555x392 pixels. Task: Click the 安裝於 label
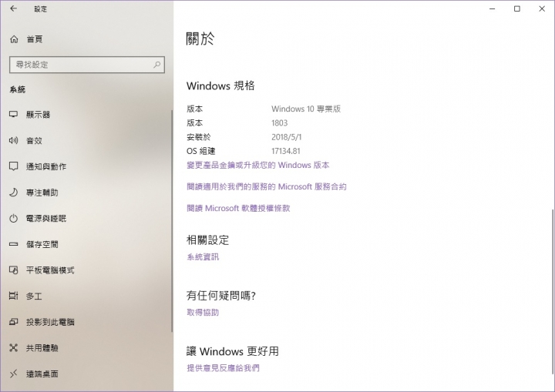tap(199, 137)
